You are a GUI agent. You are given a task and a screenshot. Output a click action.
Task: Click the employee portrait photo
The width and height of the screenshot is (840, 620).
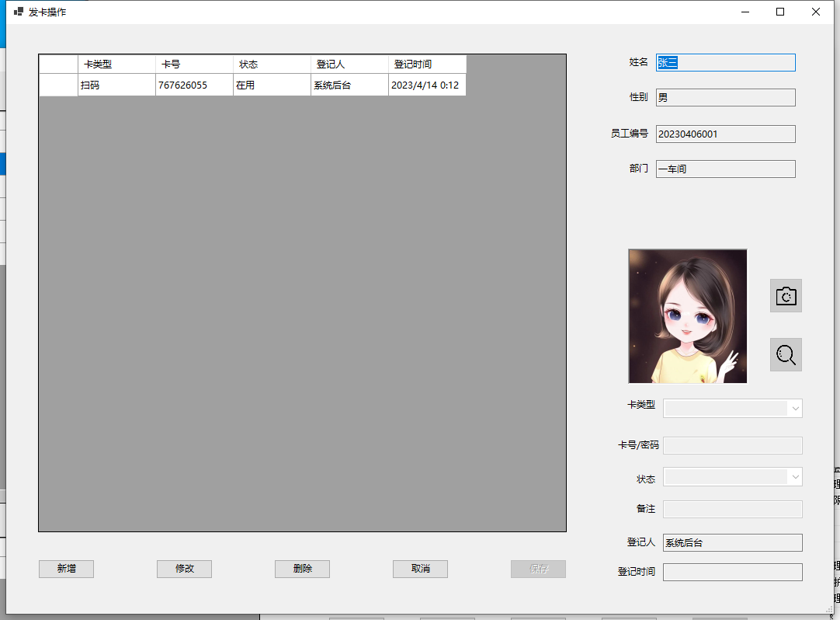(x=688, y=316)
